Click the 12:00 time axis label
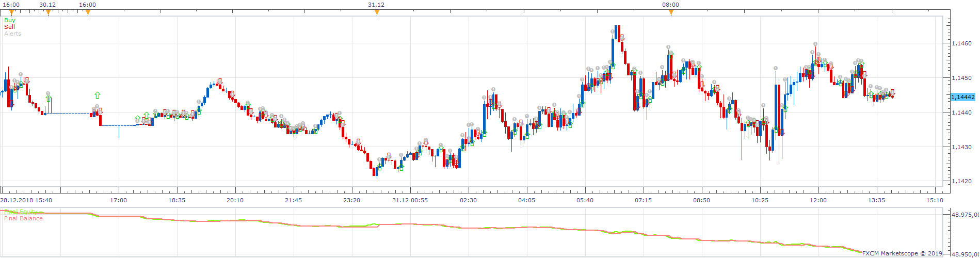The width and height of the screenshot is (980, 258). (818, 200)
